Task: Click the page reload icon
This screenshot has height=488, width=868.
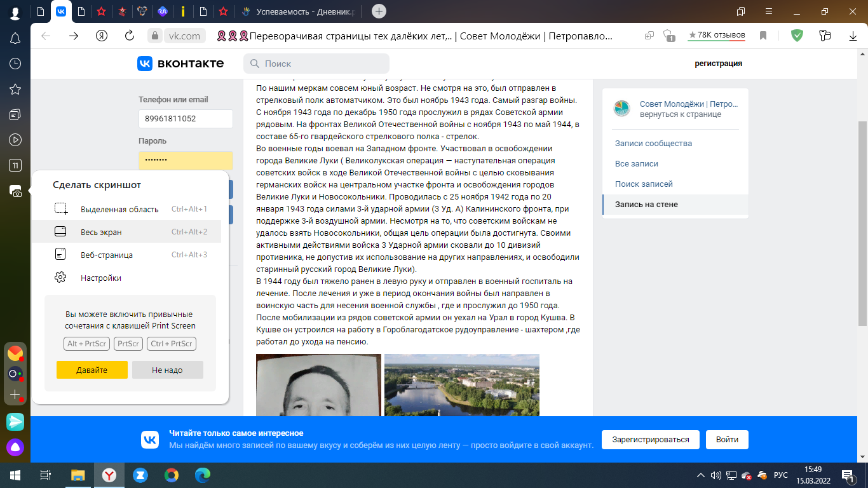Action: [130, 36]
